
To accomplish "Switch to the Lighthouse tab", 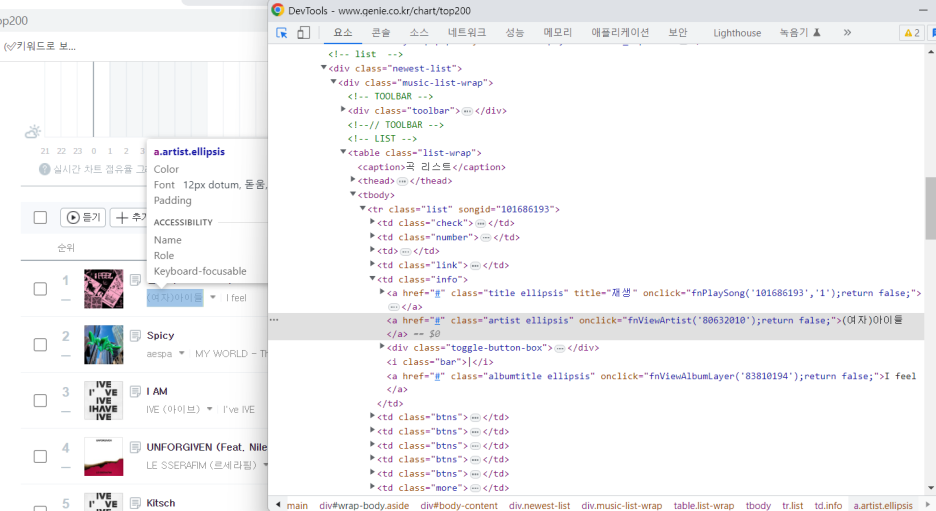I will click(x=737, y=33).
